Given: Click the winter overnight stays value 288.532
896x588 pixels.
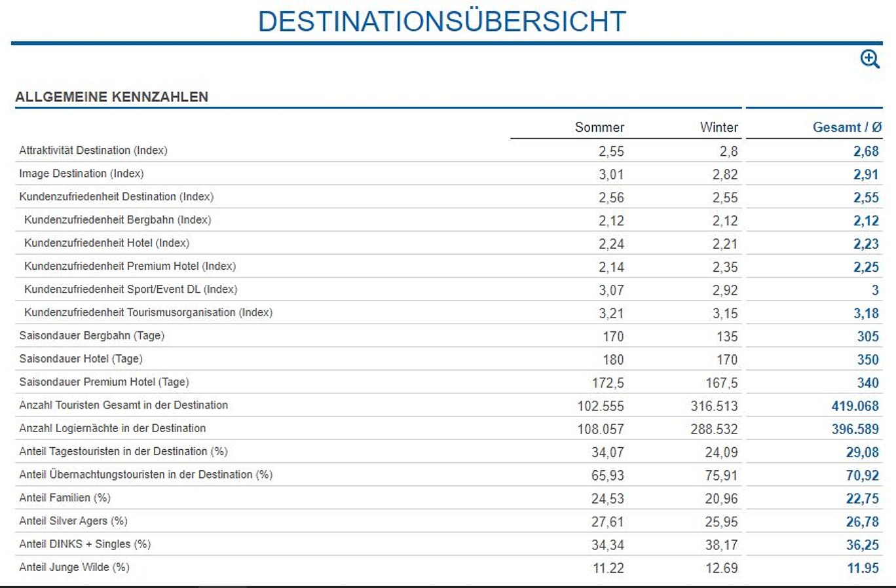Looking at the screenshot, I should pyautogui.click(x=714, y=429).
